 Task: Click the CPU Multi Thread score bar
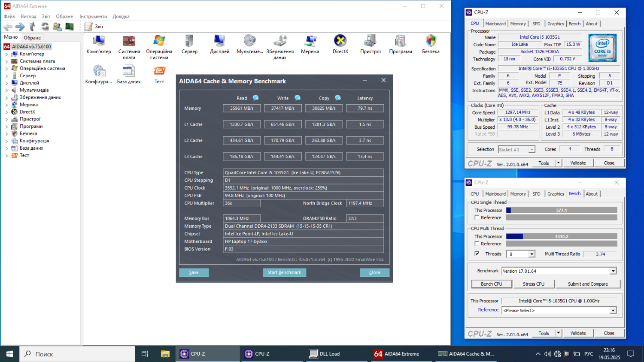click(x=561, y=237)
